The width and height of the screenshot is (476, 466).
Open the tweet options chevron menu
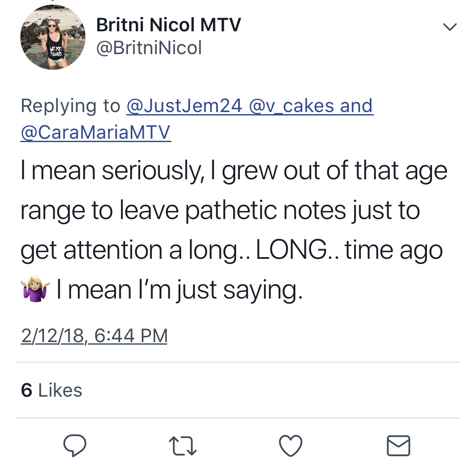450,27
